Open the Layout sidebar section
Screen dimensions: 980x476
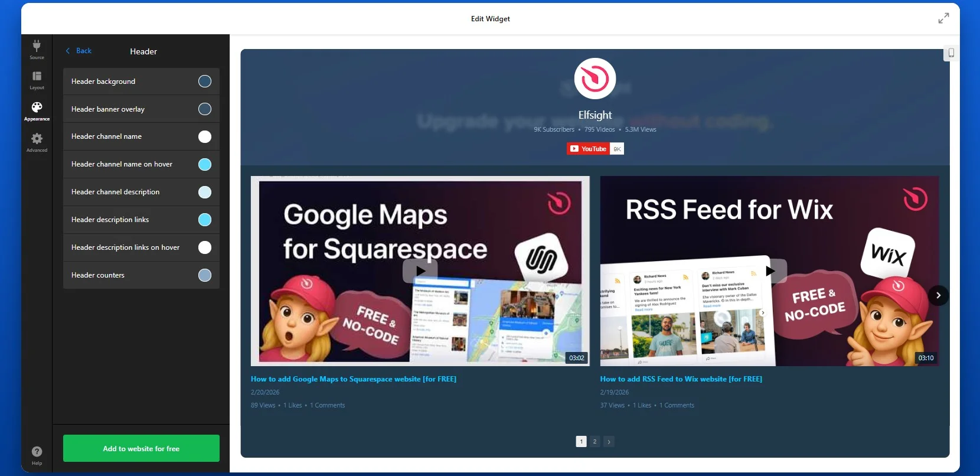click(37, 80)
